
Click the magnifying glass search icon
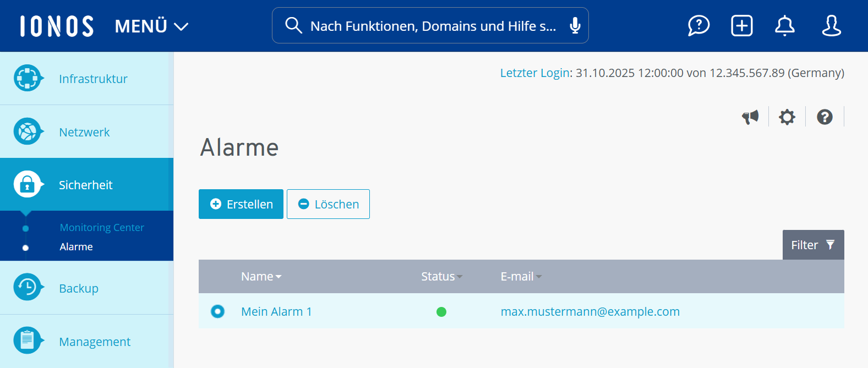[293, 25]
